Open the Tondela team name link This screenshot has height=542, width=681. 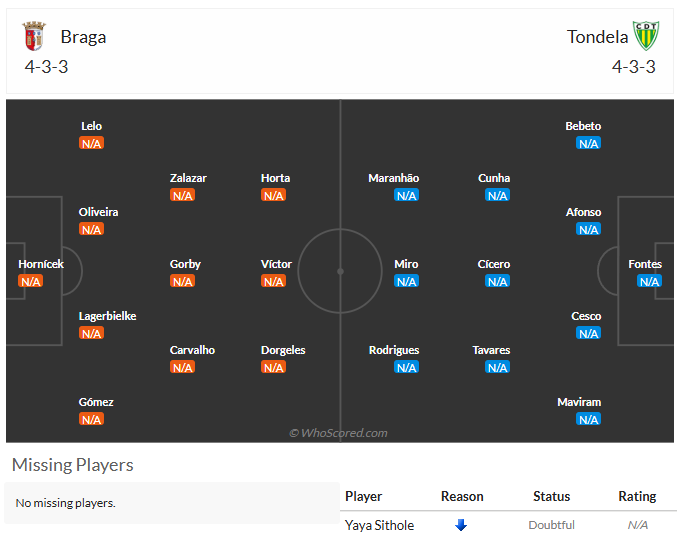click(597, 37)
